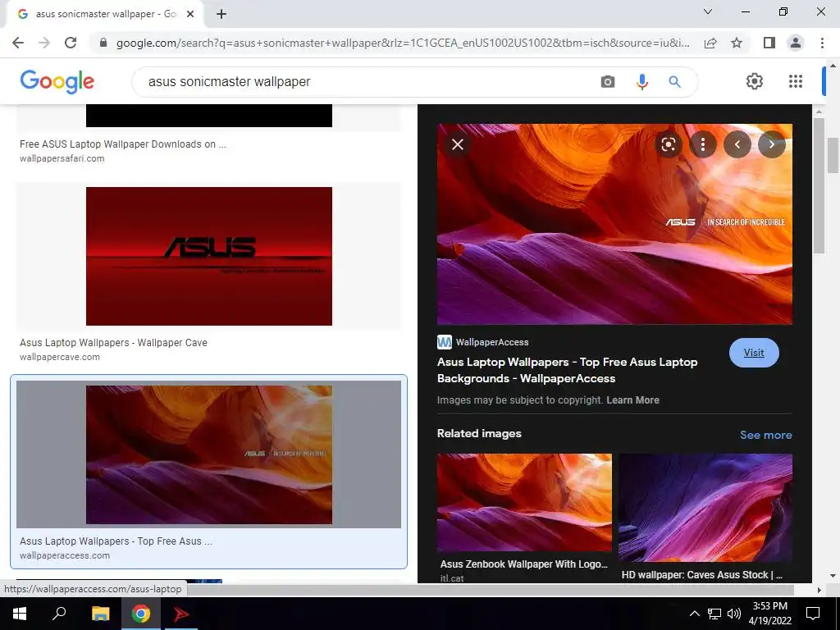
Task: Click Asus Laptop Wallpapers - Wallpaper Cave caption
Action: [x=113, y=343]
